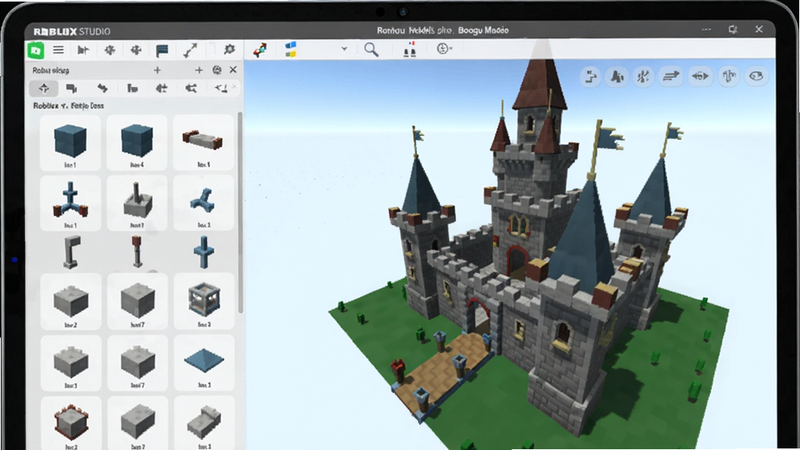Click the first plus button in the panel header
The image size is (800, 450).
click(x=157, y=70)
